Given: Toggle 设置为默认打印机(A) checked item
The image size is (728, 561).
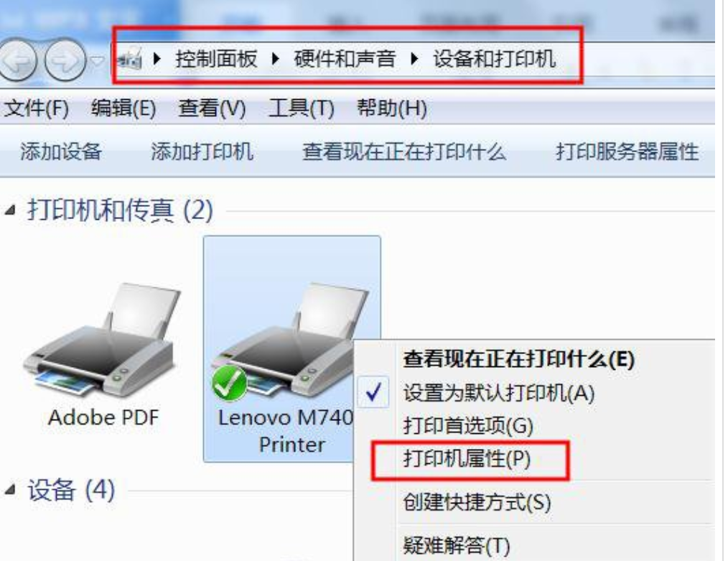Looking at the screenshot, I should 499,394.
